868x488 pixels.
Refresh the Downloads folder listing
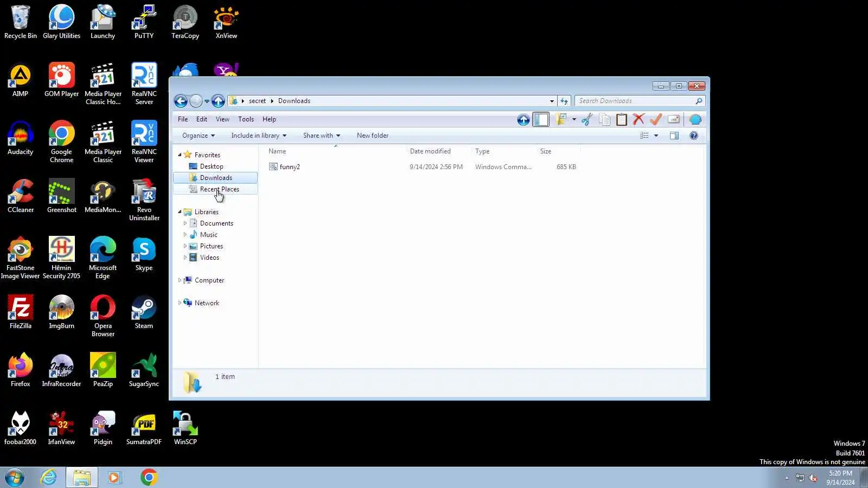[564, 101]
